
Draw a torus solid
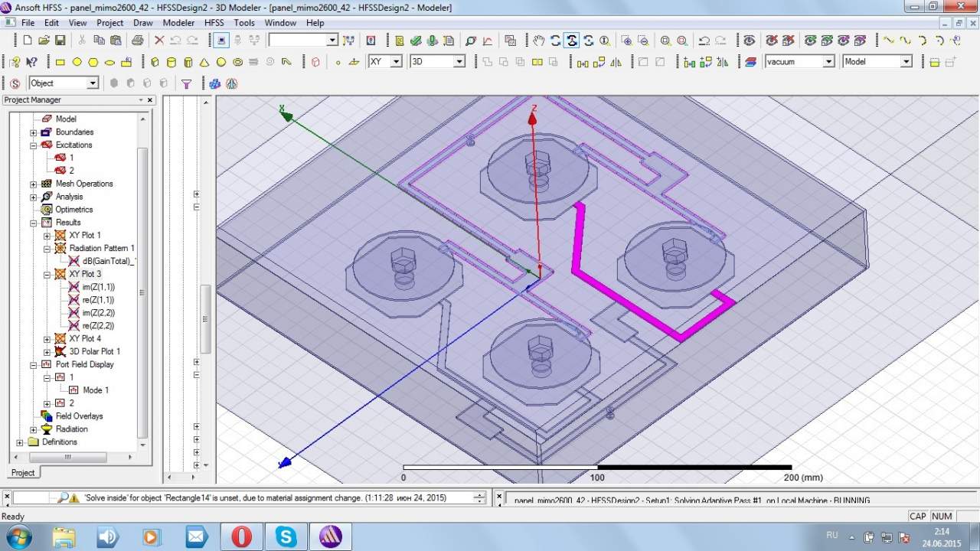[x=238, y=62]
